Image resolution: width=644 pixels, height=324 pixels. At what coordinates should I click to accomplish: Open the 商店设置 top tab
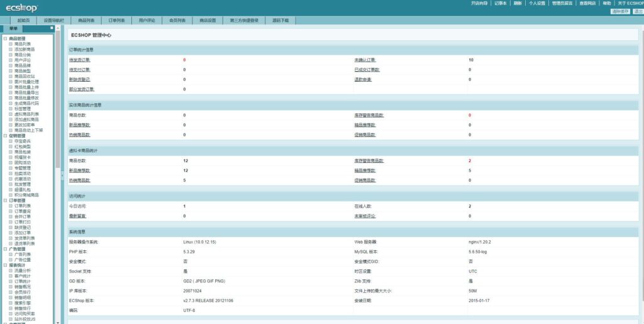(207, 20)
